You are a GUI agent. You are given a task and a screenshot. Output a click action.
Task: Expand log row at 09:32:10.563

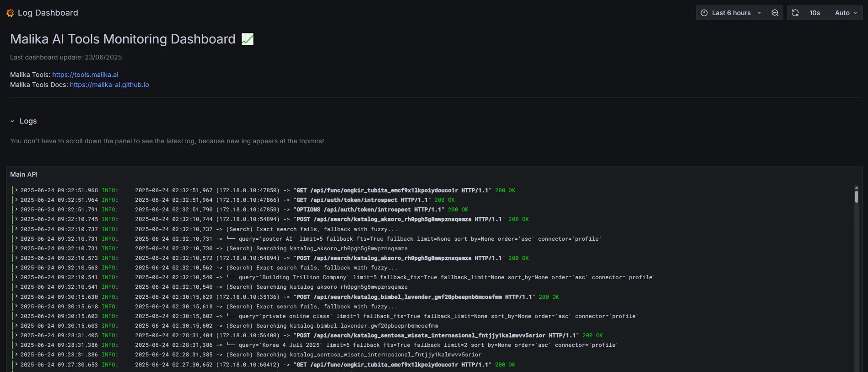click(x=16, y=267)
